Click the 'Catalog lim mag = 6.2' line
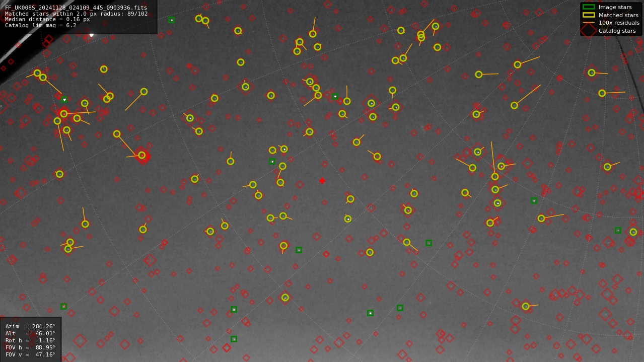Viewport: 644px width, 362px height. 41,25
